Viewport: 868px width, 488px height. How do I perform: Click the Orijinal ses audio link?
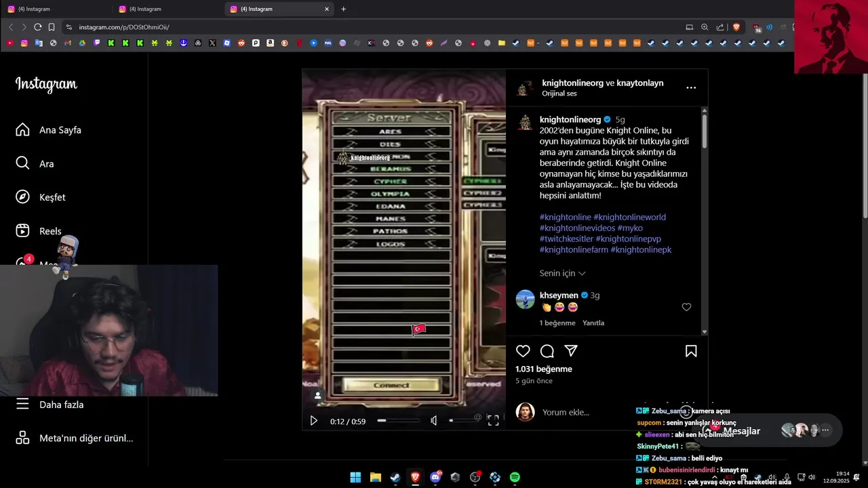click(x=559, y=94)
